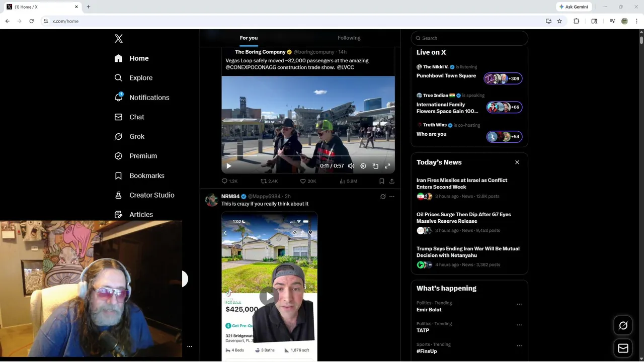This screenshot has height=362, width=644.
Task: Click the Search input field
Action: pos(469,38)
